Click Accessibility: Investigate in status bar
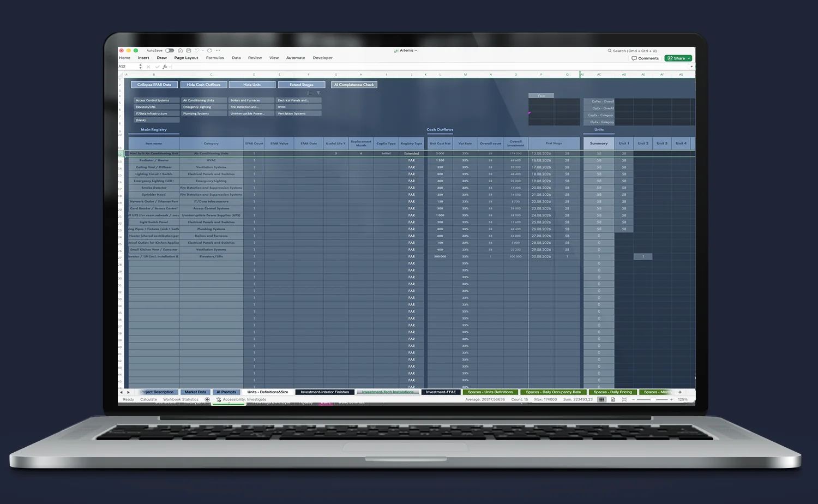The height and width of the screenshot is (504, 818). click(241, 400)
